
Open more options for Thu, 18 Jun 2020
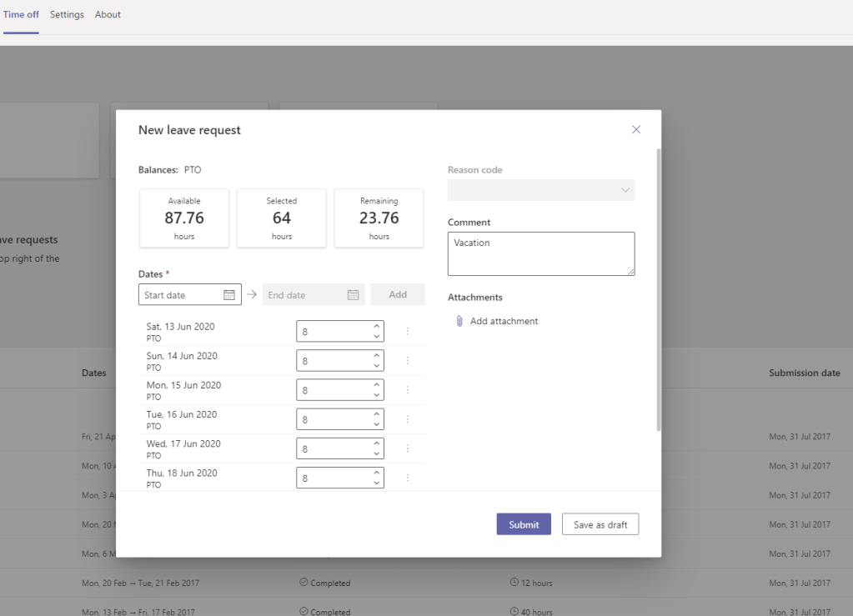408,478
